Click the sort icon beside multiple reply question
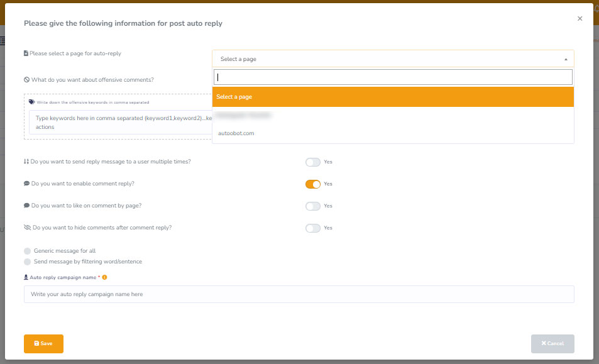Viewport: 599px width, 364px height. tap(26, 162)
